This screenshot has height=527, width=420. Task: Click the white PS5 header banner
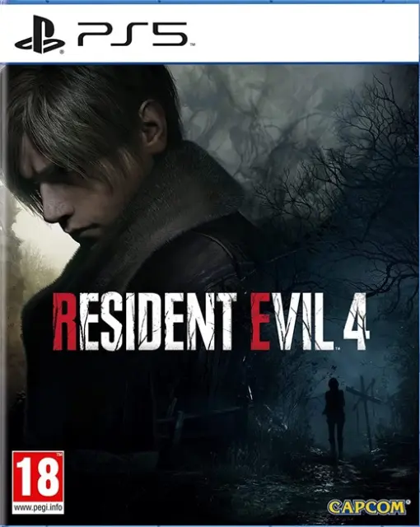point(210,33)
